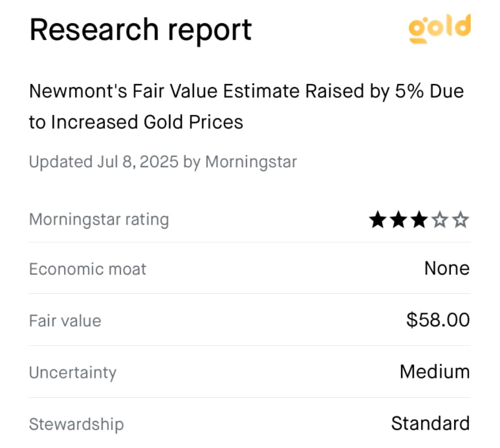Screen dimensions: 500x448
Task: Click the first filled rating star
Action: pos(378,220)
